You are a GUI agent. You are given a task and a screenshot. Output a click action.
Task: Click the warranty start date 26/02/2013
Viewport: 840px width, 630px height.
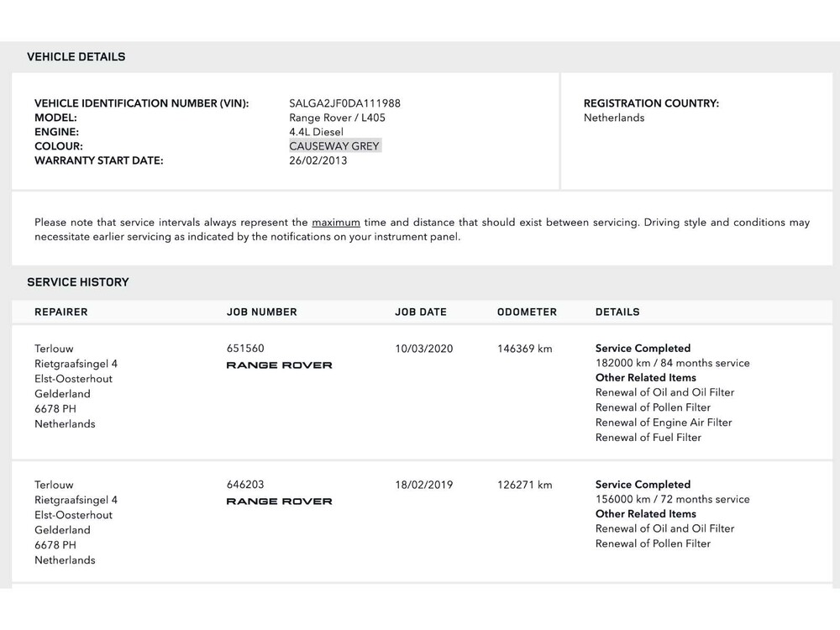[318, 160]
